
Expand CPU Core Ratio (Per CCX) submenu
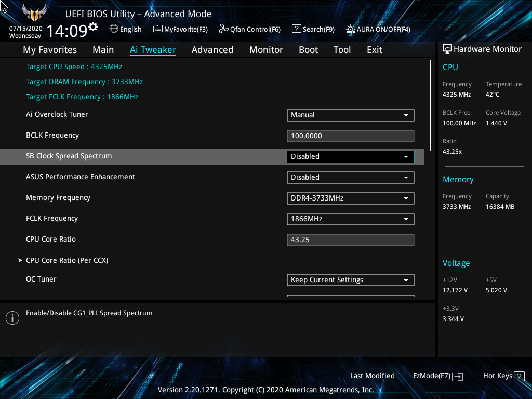67,260
